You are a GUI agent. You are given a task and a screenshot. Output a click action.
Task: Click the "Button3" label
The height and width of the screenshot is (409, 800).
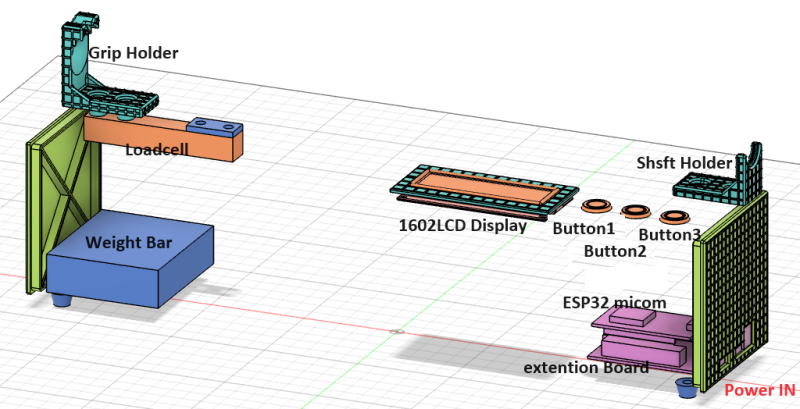click(669, 235)
